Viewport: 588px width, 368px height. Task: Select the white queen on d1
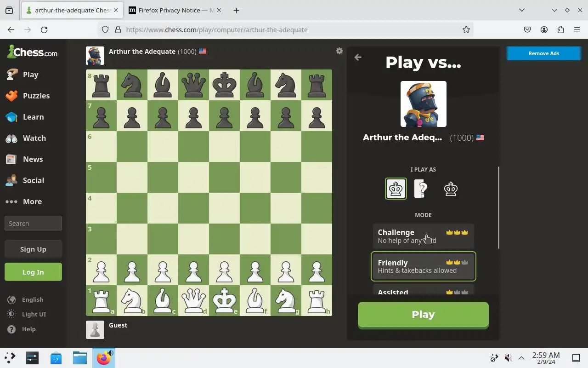coord(193,300)
